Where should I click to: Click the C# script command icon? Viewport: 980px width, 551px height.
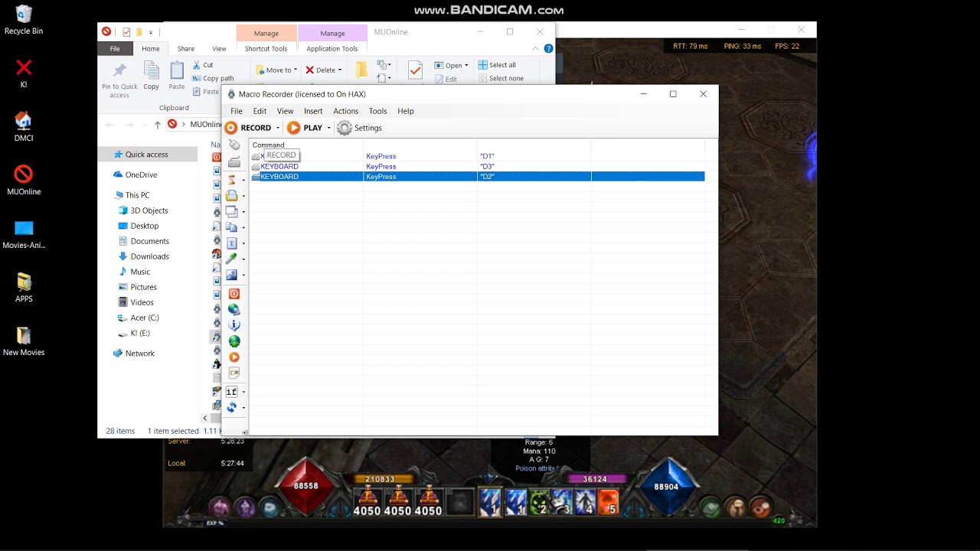click(x=234, y=373)
